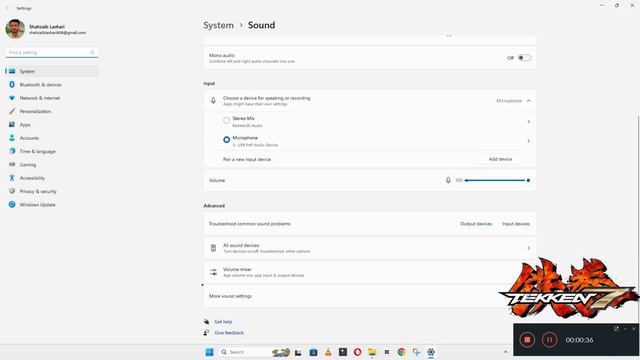
Task: Open Bluetooth & devices via its icon
Action: (x=12, y=84)
